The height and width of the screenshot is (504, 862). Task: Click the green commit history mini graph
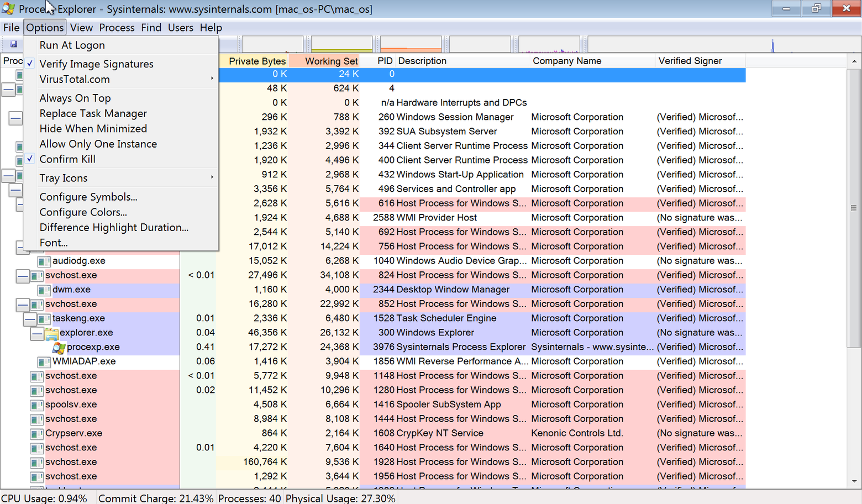coord(341,44)
